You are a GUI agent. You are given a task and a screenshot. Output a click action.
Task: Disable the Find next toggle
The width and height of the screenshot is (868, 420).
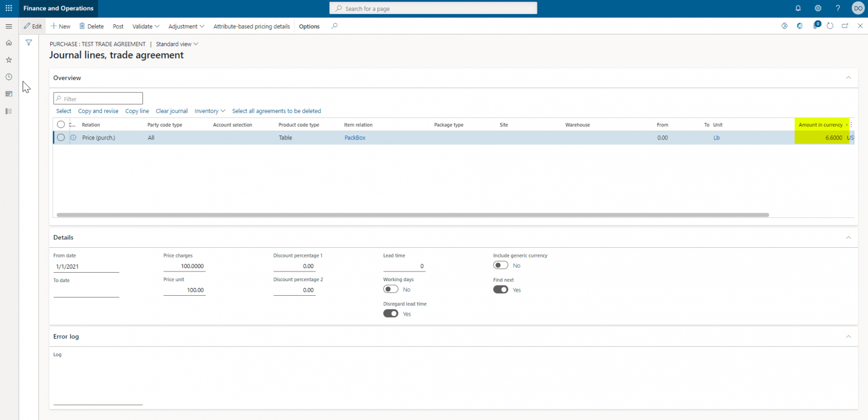coord(501,289)
